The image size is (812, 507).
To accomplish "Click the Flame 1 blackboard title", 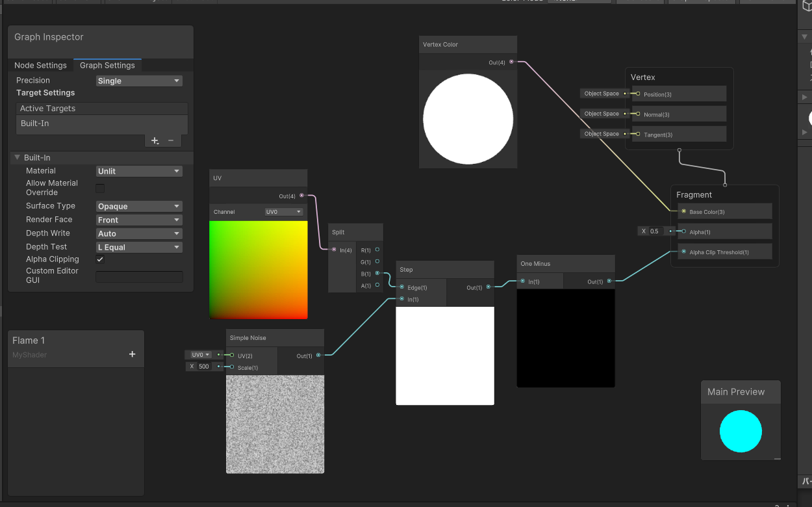I will tap(29, 340).
